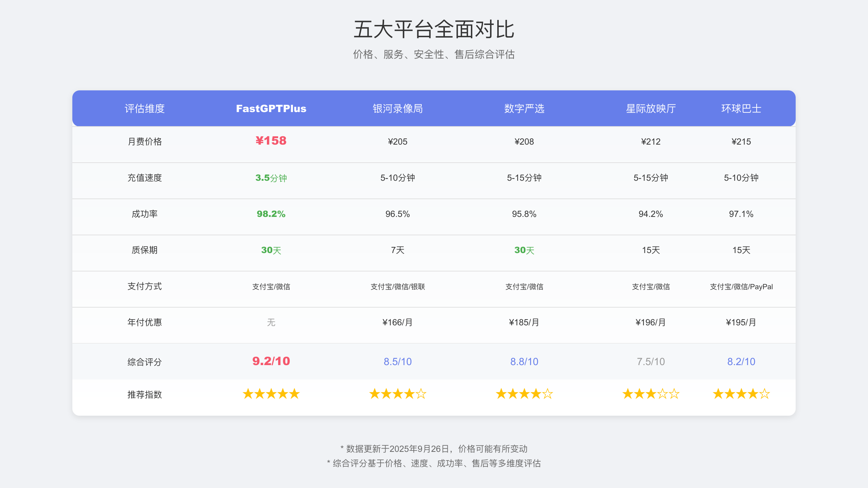Select the ¥196/月 annual price
Screen dimensions: 868x488
click(651, 322)
